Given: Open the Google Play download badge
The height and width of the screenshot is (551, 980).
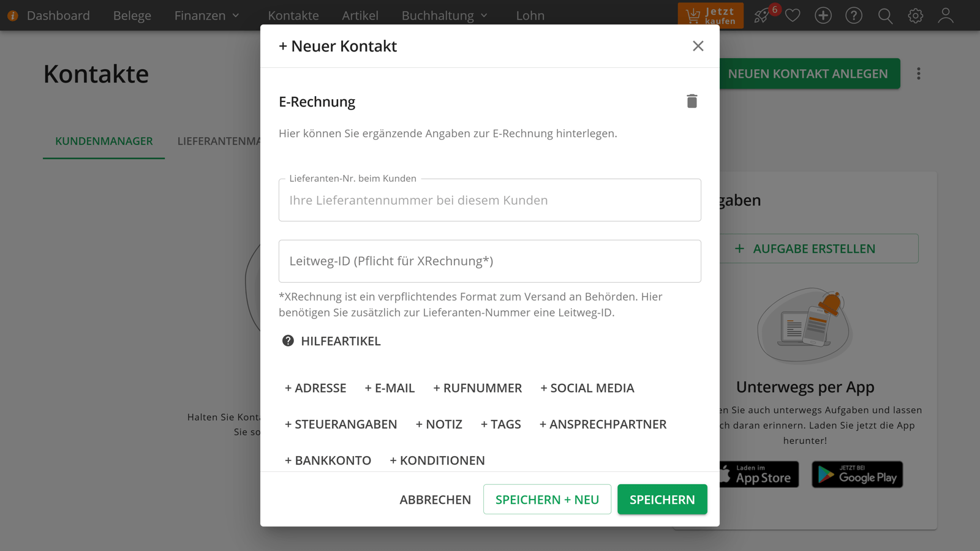Looking at the screenshot, I should point(857,474).
